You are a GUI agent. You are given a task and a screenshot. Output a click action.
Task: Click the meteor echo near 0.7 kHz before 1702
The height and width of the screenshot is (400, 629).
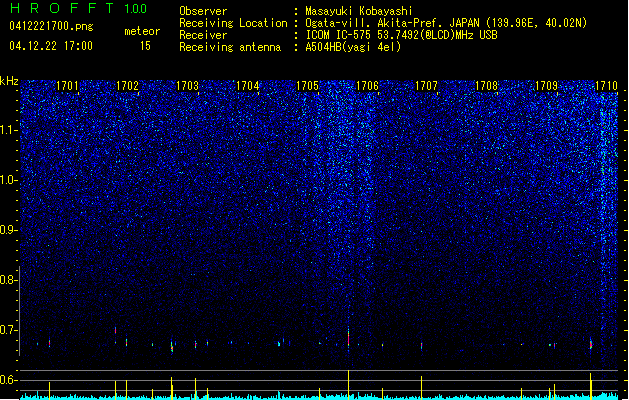(116, 330)
